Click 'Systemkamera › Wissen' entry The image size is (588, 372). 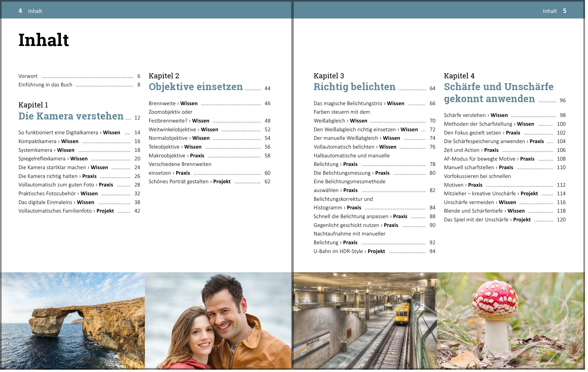pos(79,150)
